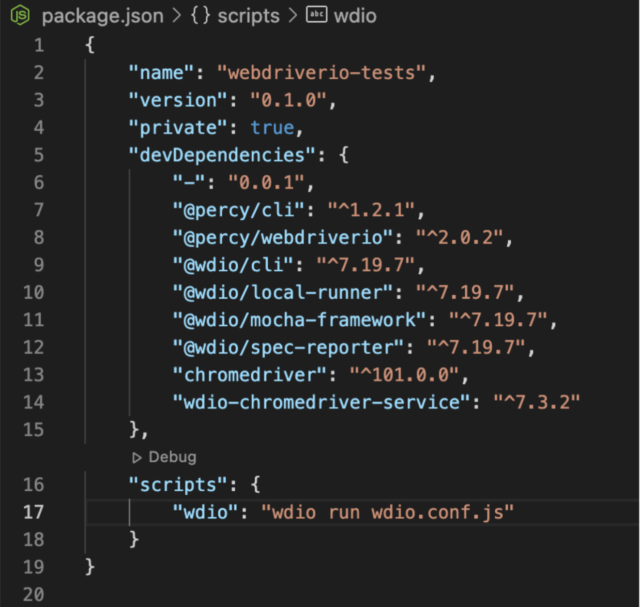Click line number 1 in gutter
The width and height of the screenshot is (640, 607).
click(38, 45)
